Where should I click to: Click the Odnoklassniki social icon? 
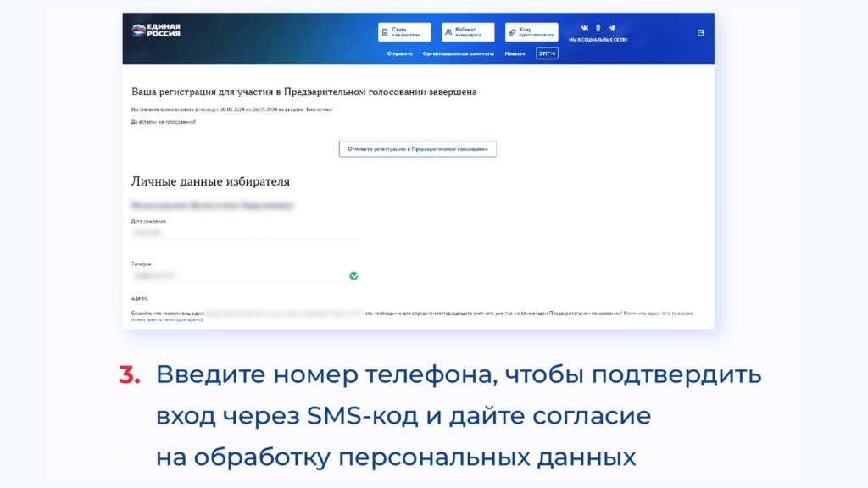click(x=598, y=28)
